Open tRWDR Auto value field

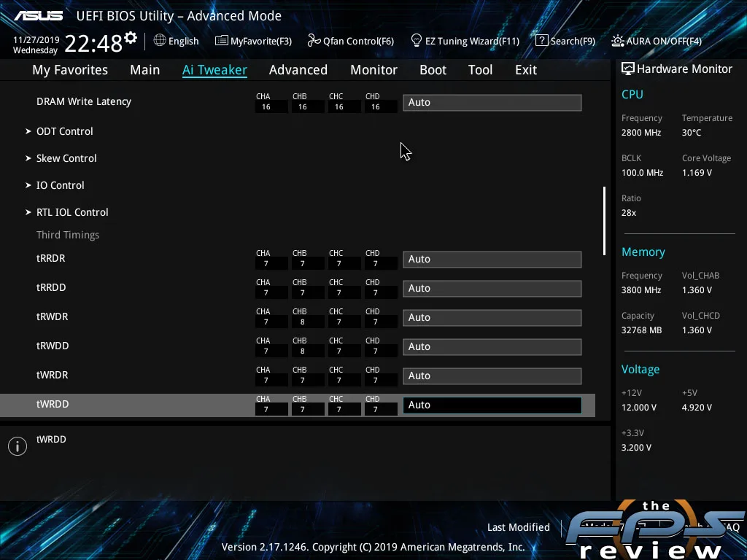tap(492, 318)
